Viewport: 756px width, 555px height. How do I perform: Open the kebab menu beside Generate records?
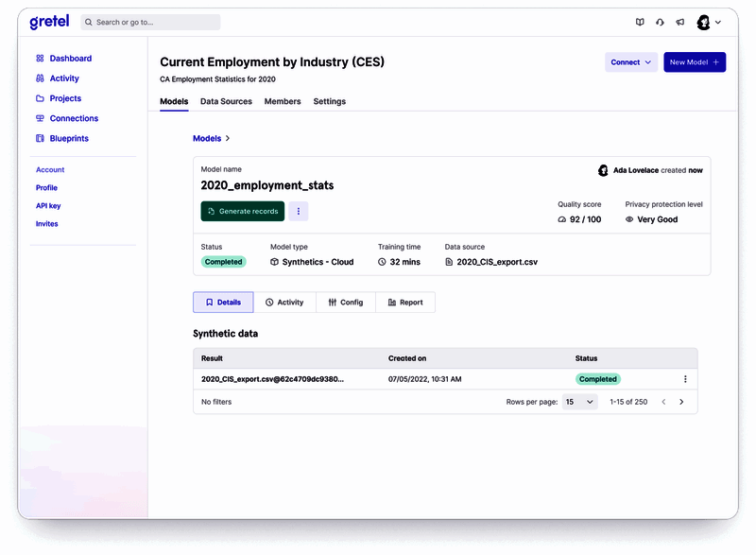(299, 211)
